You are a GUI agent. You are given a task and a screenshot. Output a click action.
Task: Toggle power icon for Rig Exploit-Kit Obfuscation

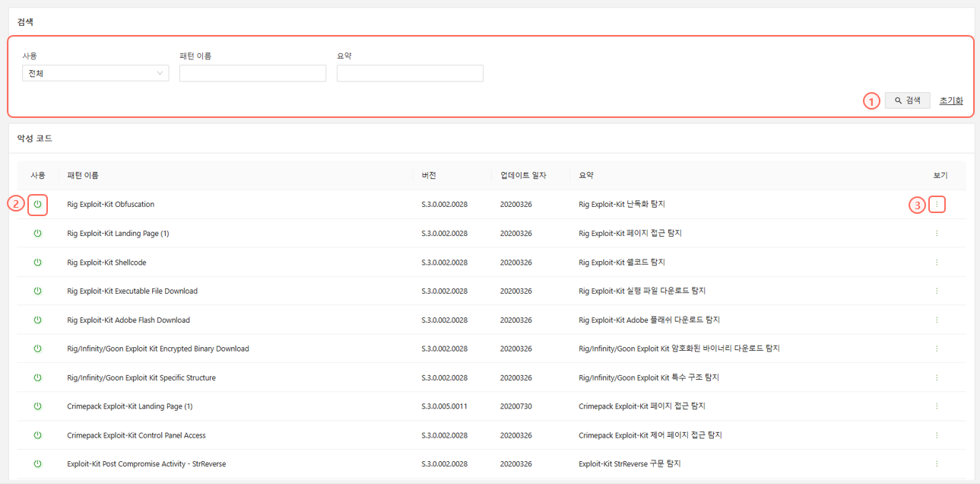37,205
